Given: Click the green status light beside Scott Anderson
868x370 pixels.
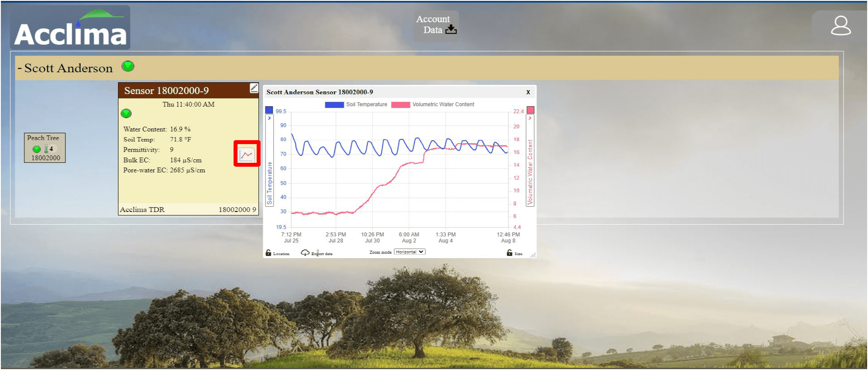Looking at the screenshot, I should 128,67.
